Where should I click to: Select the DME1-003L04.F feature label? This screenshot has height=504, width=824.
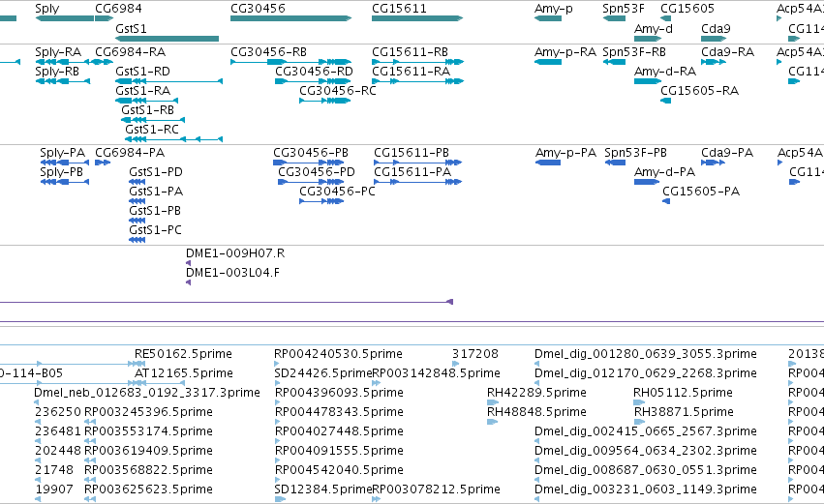[x=232, y=273]
